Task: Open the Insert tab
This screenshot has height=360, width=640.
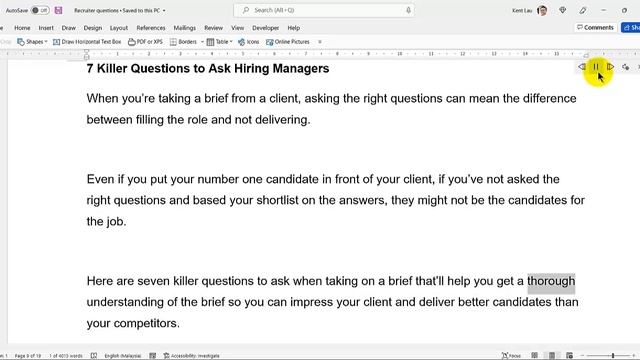Action: (x=46, y=28)
